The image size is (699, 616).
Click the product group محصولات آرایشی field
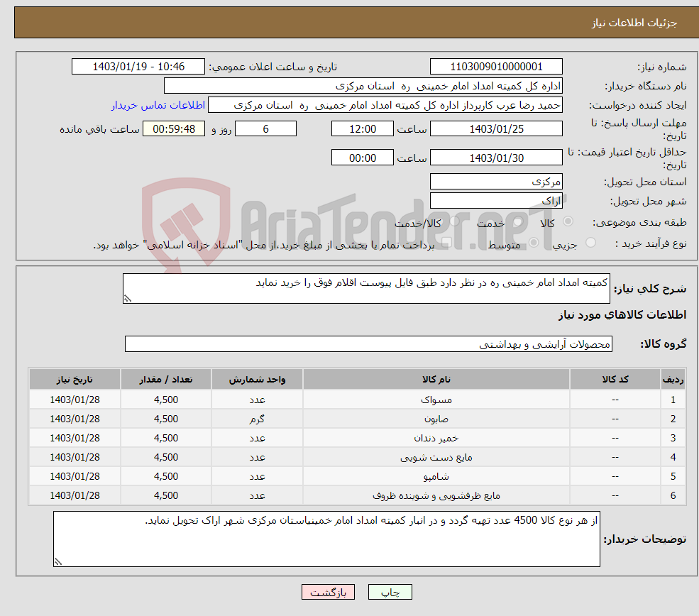point(369,343)
